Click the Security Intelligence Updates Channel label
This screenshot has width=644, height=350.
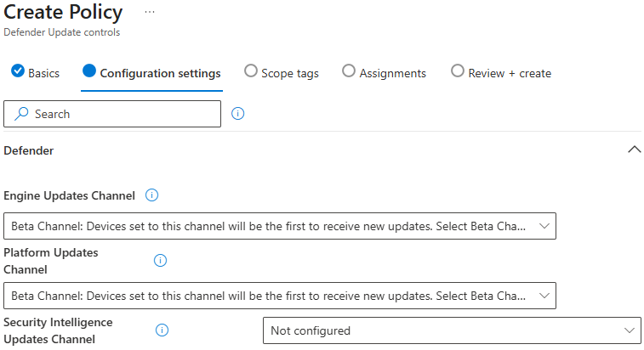click(x=58, y=330)
